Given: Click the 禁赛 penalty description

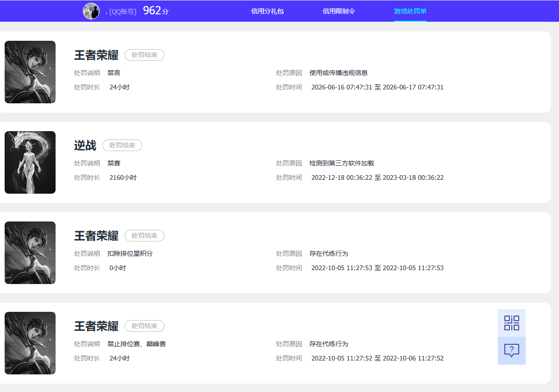Looking at the screenshot, I should tap(114, 163).
